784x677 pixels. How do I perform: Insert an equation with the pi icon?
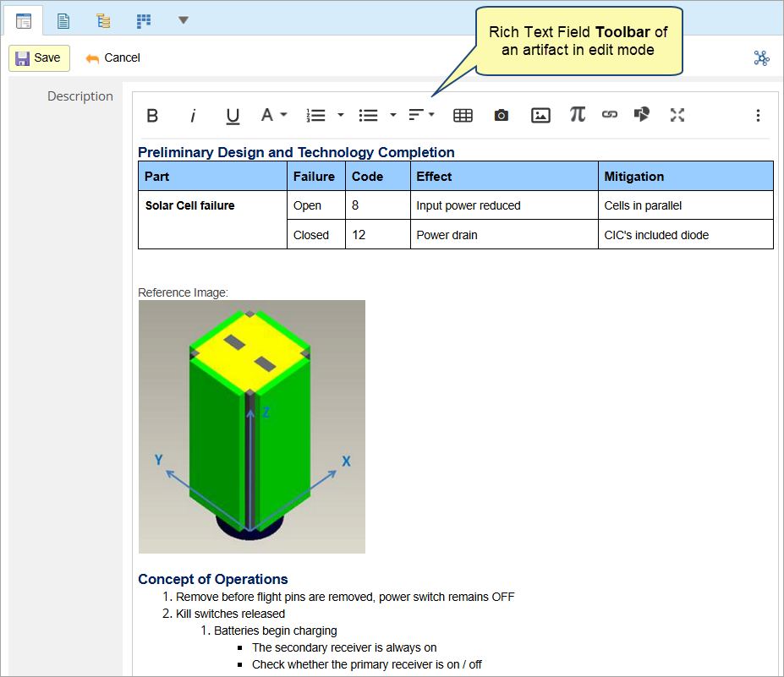pyautogui.click(x=578, y=114)
